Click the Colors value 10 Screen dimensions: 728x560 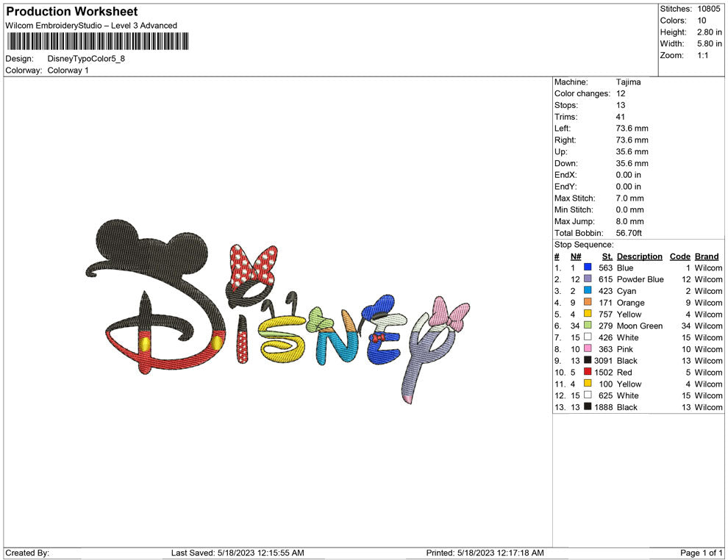pos(702,21)
